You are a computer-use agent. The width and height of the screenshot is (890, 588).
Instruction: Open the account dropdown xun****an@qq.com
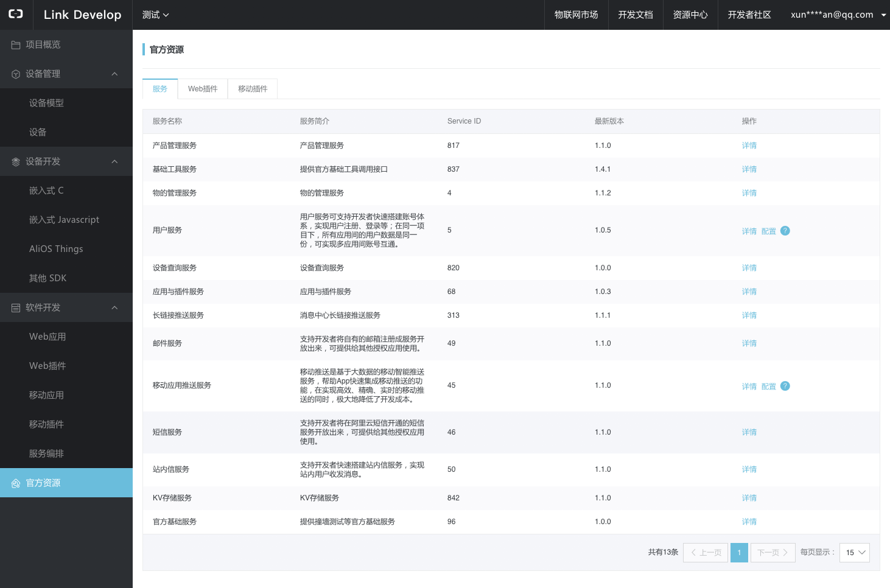(838, 15)
